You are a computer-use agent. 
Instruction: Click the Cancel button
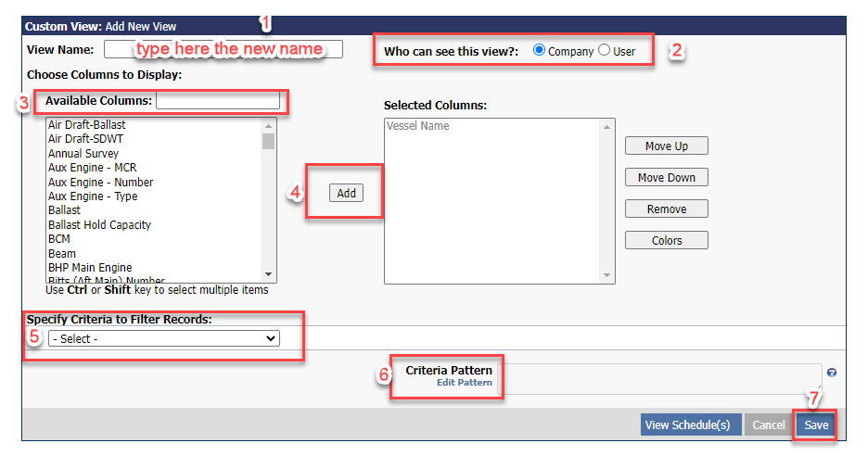point(769,424)
